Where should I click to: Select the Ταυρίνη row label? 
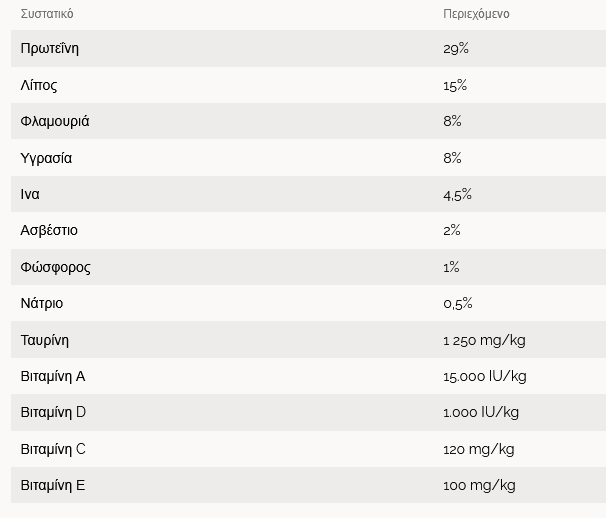point(45,340)
